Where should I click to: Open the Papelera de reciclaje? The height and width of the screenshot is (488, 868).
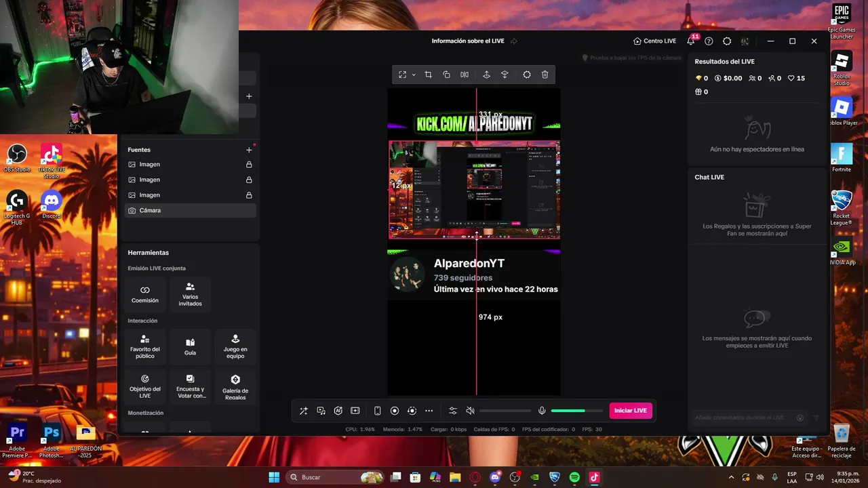pos(842,440)
